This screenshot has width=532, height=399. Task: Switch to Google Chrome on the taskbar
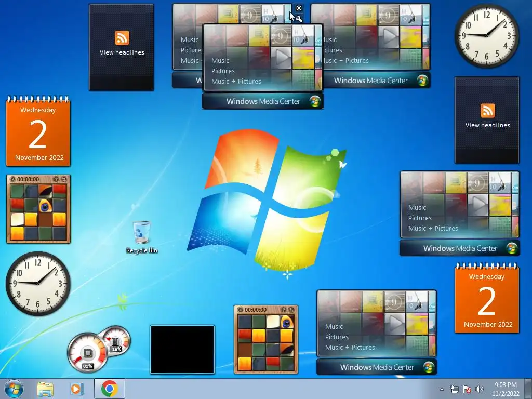[109, 389]
